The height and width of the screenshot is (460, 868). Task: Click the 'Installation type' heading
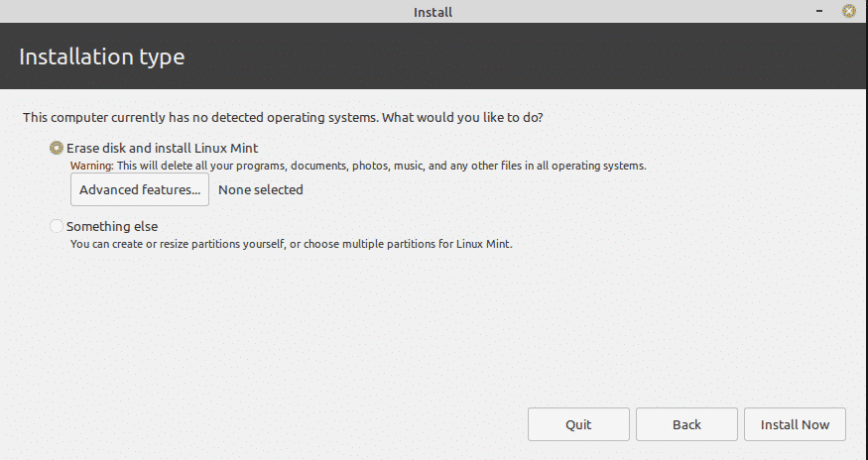pyautogui.click(x=102, y=57)
